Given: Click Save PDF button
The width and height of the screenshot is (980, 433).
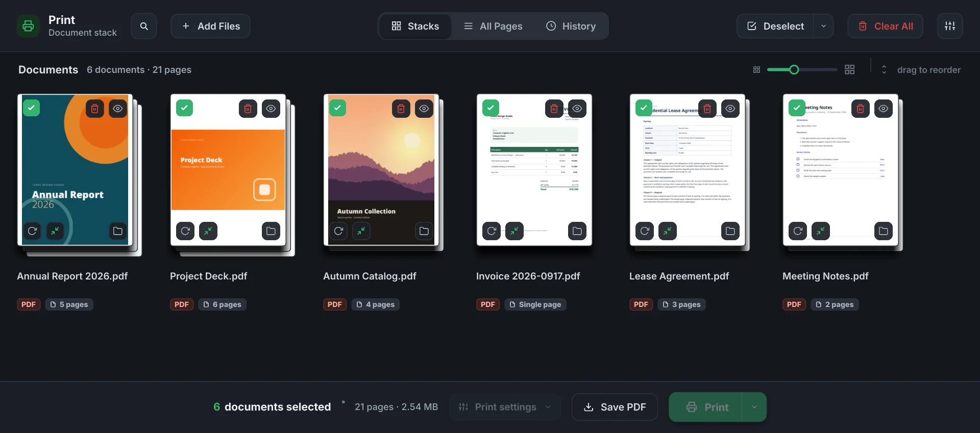Looking at the screenshot, I should tap(615, 407).
